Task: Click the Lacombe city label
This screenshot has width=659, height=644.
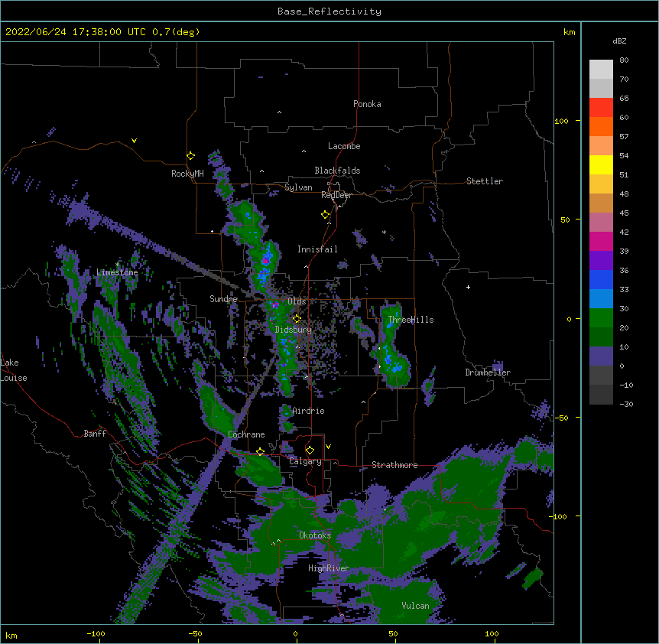Action: [x=344, y=146]
